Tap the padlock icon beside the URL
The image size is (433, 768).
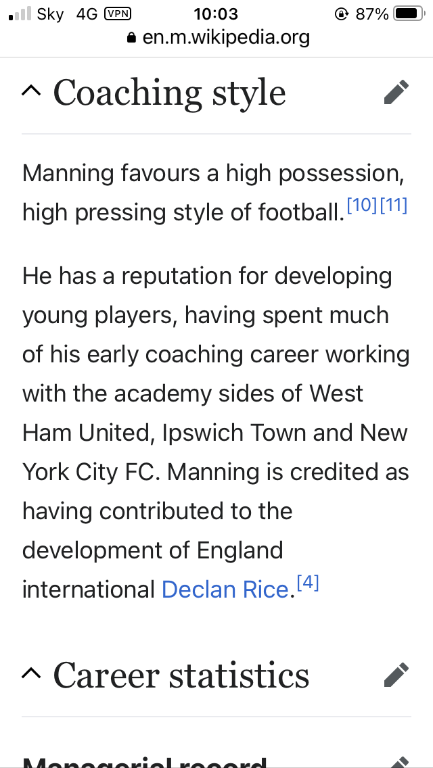coord(131,38)
